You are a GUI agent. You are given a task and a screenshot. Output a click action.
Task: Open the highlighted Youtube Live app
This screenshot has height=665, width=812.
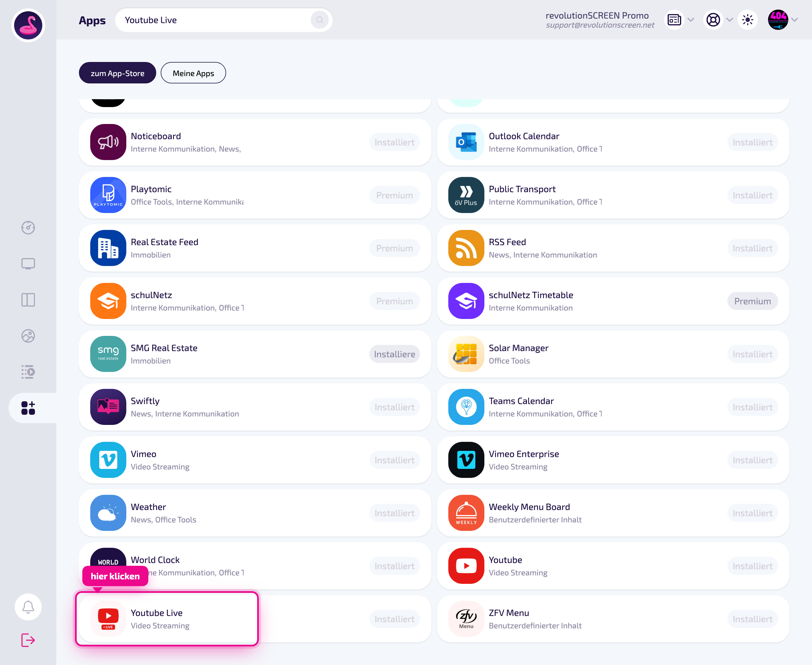point(167,619)
